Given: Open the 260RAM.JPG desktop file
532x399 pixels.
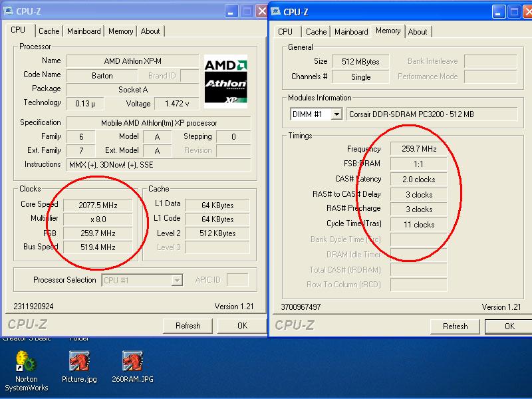Looking at the screenshot, I should [133, 362].
